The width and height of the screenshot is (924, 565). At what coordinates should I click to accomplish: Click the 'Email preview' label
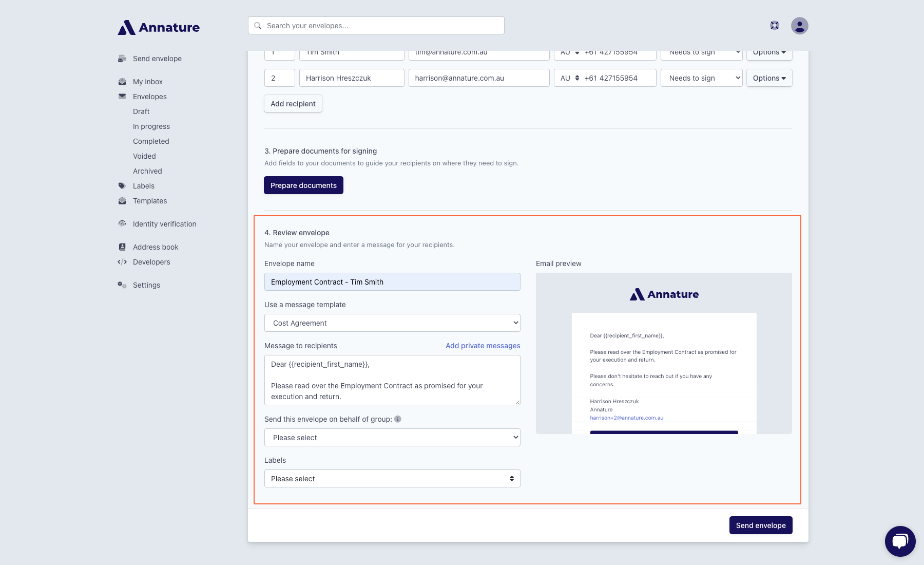tap(559, 263)
